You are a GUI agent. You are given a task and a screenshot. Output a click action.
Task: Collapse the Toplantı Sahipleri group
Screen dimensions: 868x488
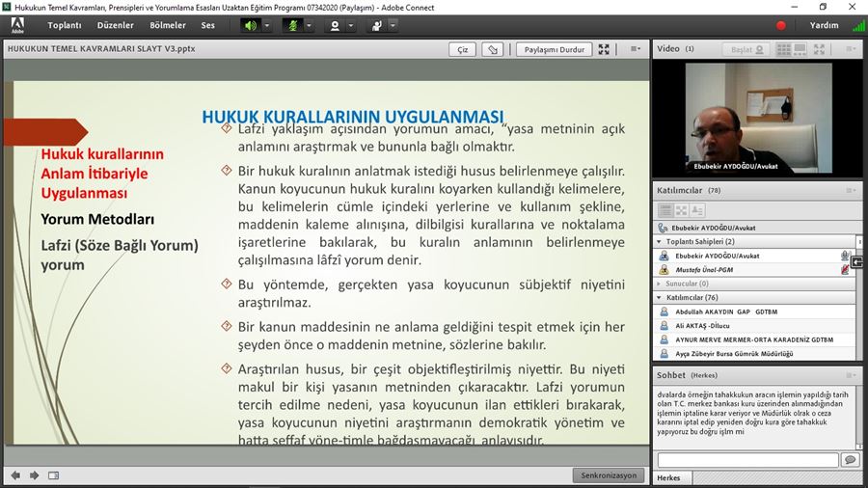click(x=659, y=241)
